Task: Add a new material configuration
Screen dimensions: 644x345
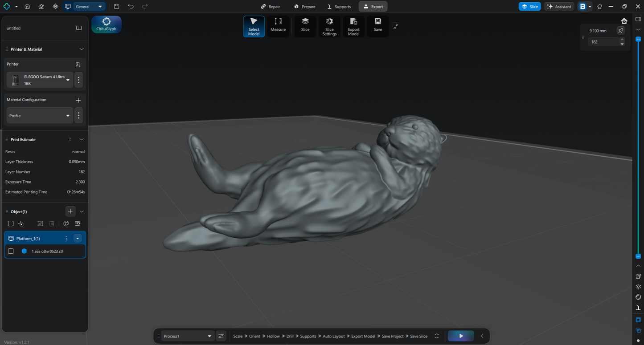Action: coord(78,100)
